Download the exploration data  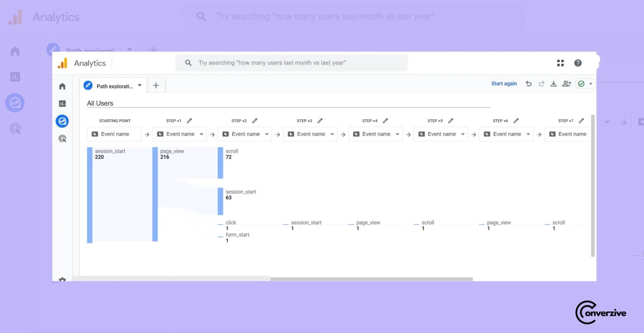point(554,84)
